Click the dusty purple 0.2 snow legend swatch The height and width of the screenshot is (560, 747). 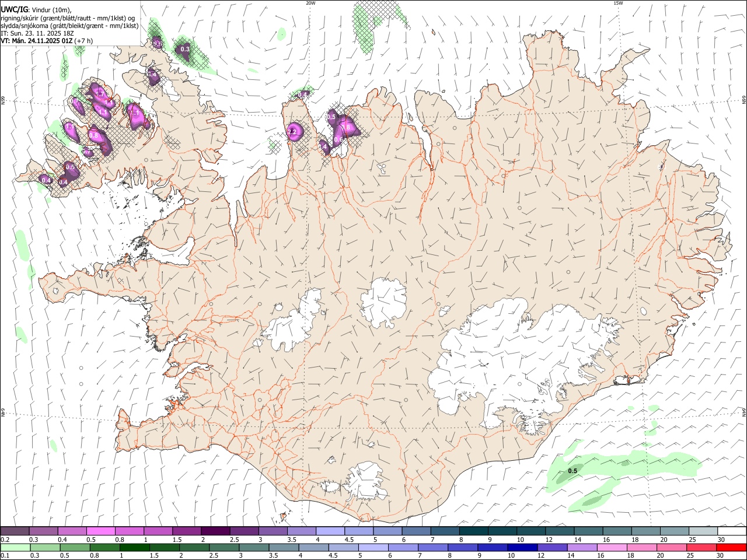pyautogui.click(x=15, y=531)
